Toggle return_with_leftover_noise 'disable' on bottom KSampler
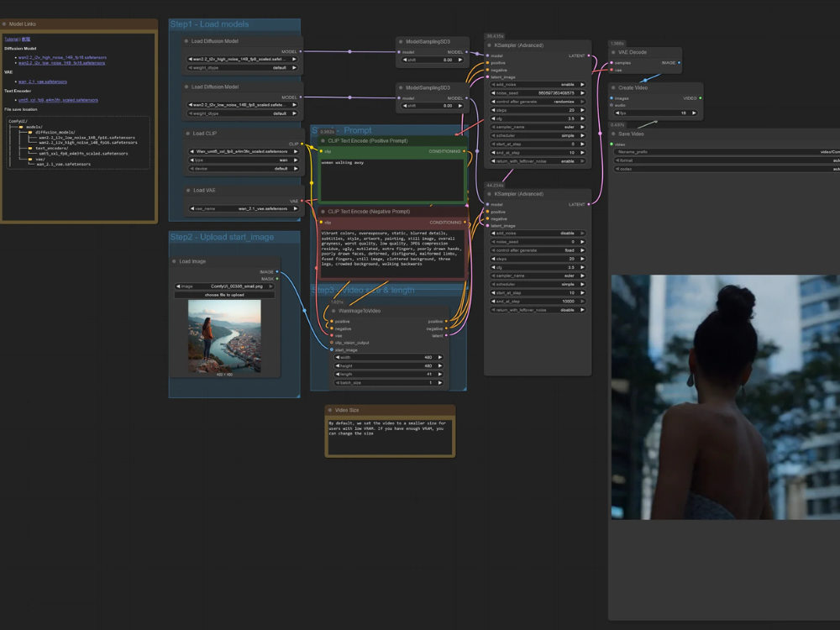 tap(538, 310)
